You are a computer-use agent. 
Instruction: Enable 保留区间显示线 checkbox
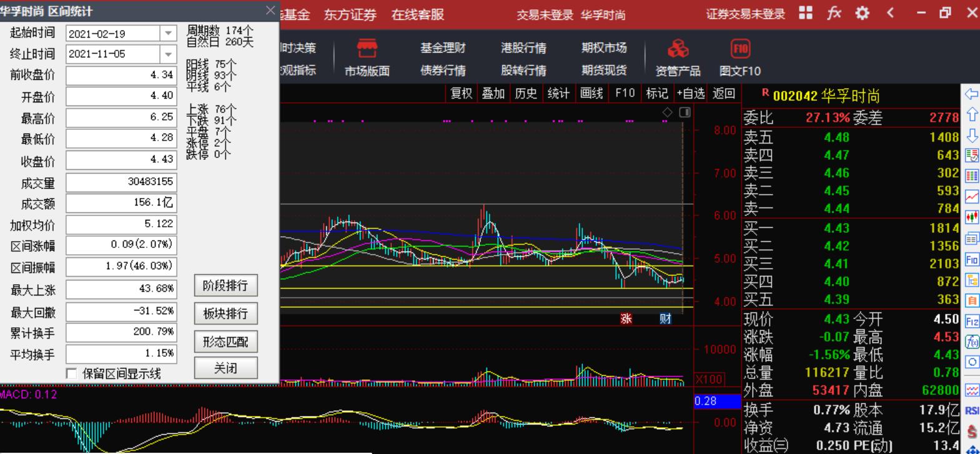coord(72,373)
